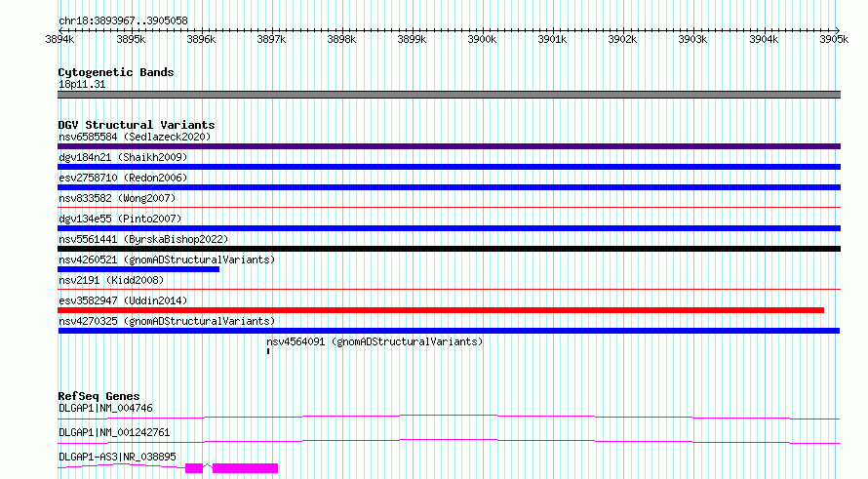This screenshot has width=868, height=479.
Task: Select the black nsv5561441 variant bar
Action: coord(449,249)
